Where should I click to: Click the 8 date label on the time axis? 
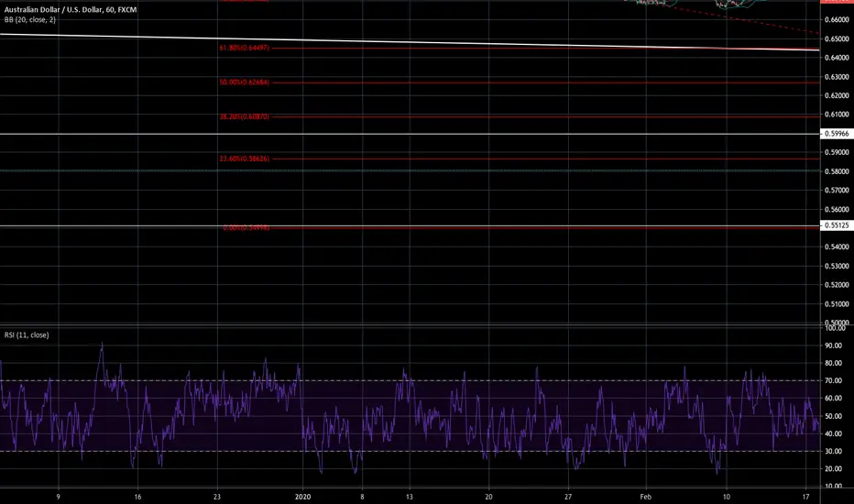362,497
